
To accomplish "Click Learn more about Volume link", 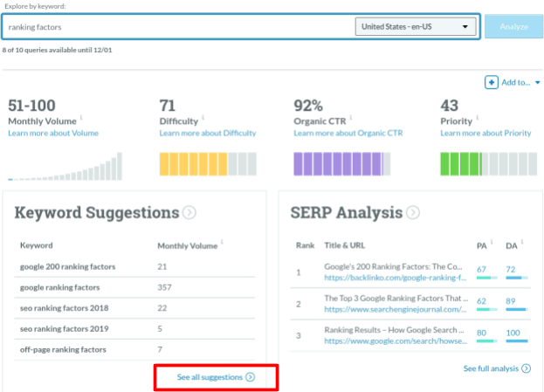I will coord(52,133).
